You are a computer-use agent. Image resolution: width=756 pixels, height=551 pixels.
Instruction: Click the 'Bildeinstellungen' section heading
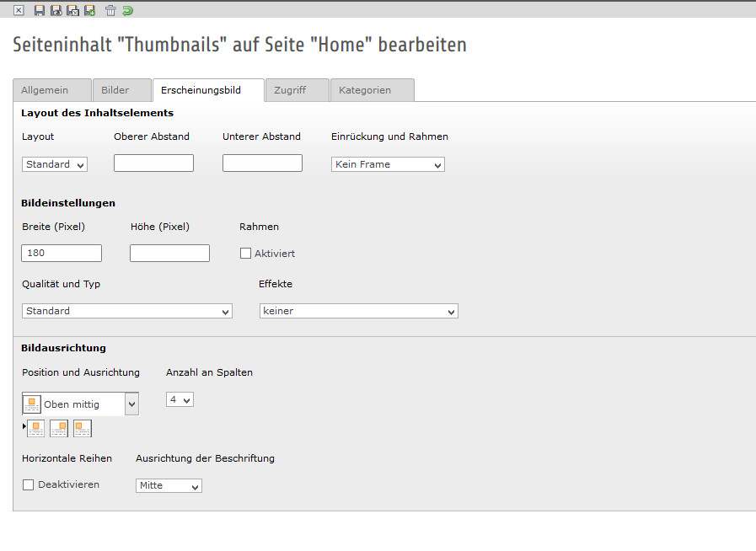coord(68,203)
